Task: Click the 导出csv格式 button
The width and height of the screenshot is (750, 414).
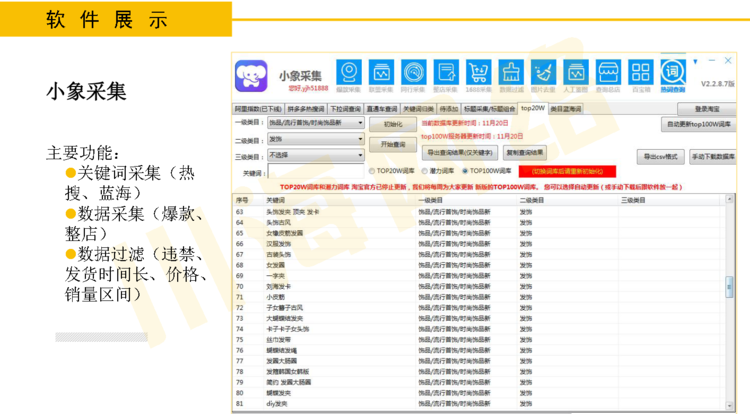Action: coord(661,157)
